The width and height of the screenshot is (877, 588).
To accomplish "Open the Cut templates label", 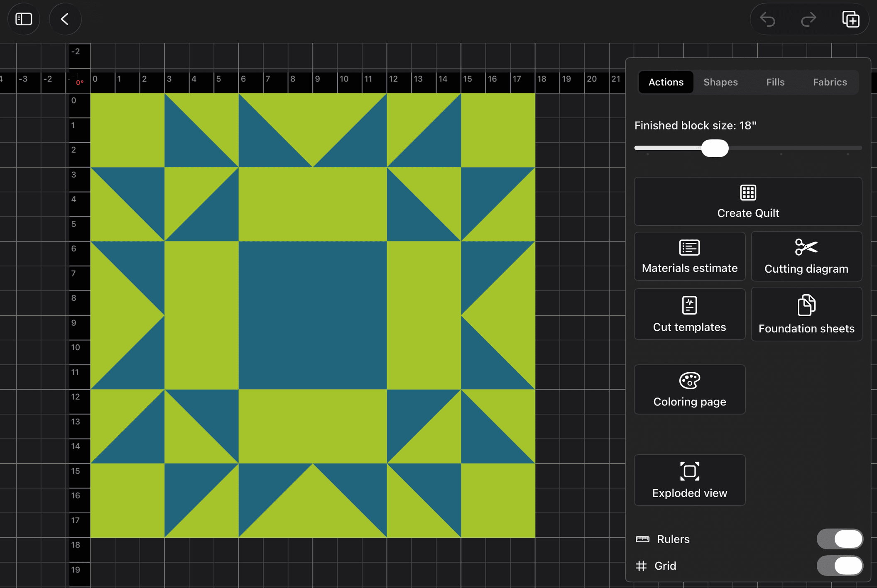I will pos(689,327).
